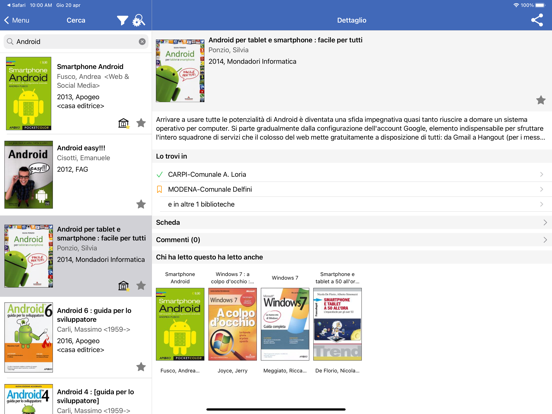Open recommended Windows 7 cover by Meggiato
Image resolution: width=552 pixels, height=414 pixels.
click(285, 324)
